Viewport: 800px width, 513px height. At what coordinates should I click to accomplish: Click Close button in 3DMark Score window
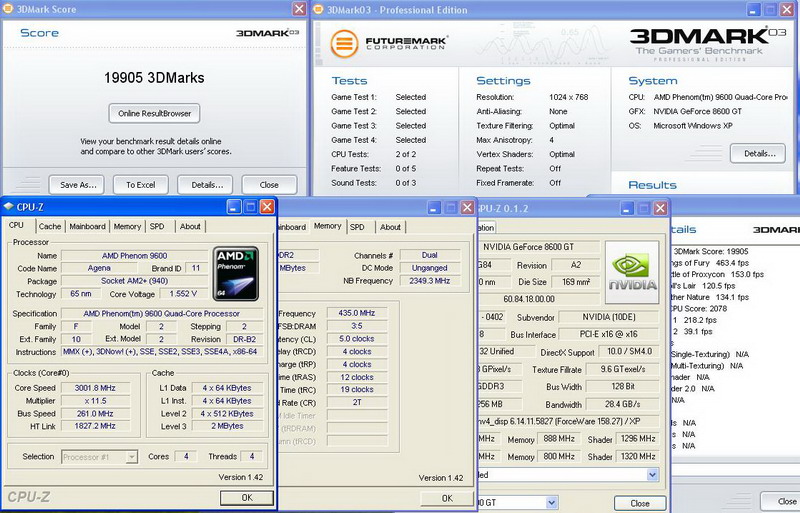point(269,185)
